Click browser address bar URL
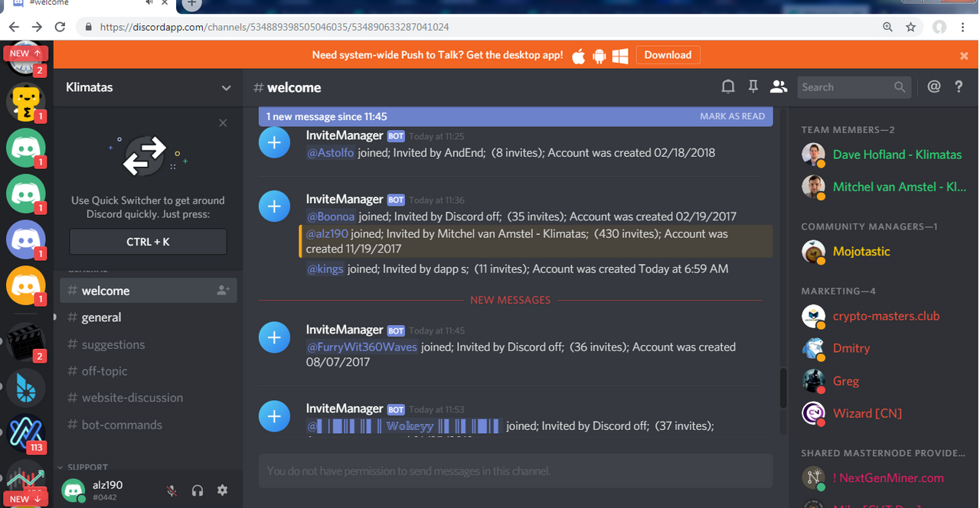The height and width of the screenshot is (508, 980). (x=274, y=27)
